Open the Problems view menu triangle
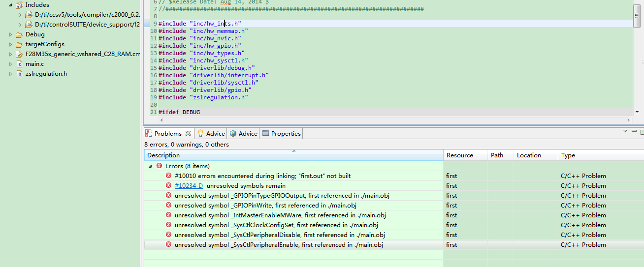 [624, 131]
